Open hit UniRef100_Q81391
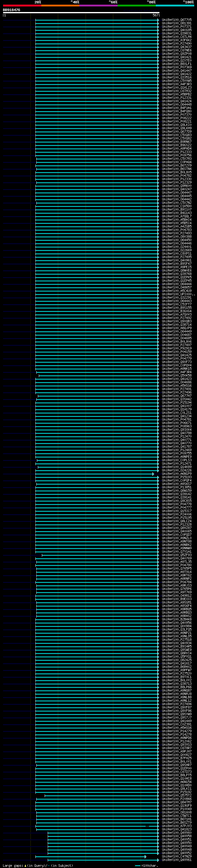This screenshot has width=197, height=868. pyautogui.click(x=176, y=23)
